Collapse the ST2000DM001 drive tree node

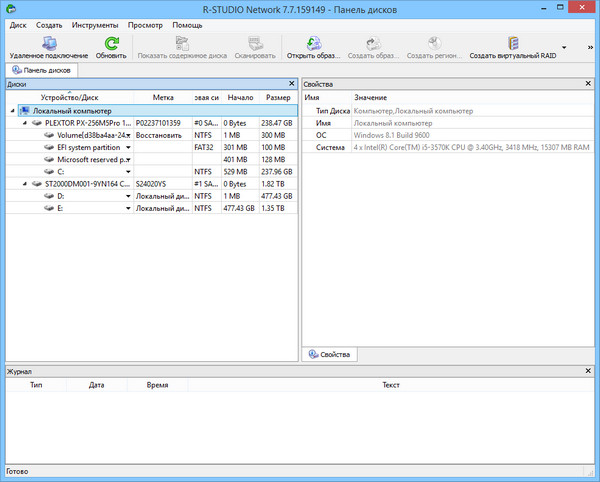[24, 184]
